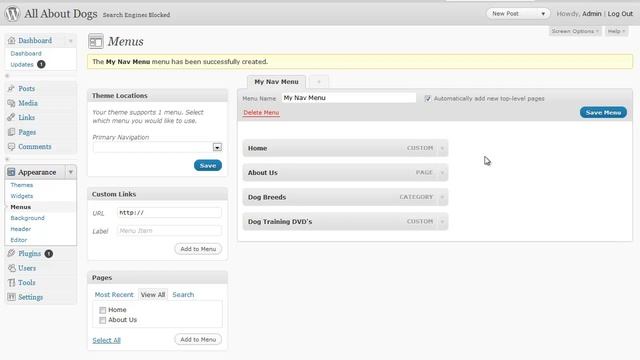Screen dimensions: 640x360
Task: Save the Theme Locations setting
Action: (x=208, y=165)
